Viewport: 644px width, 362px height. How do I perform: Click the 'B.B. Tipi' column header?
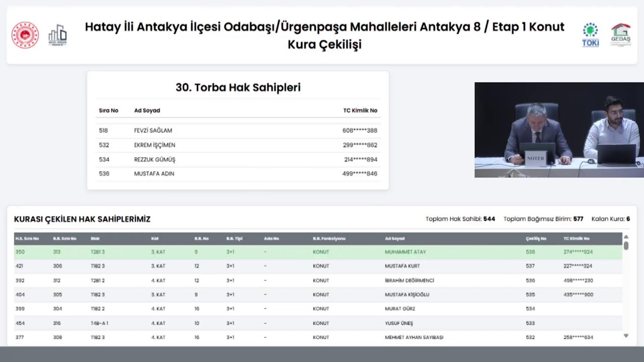tap(234, 239)
